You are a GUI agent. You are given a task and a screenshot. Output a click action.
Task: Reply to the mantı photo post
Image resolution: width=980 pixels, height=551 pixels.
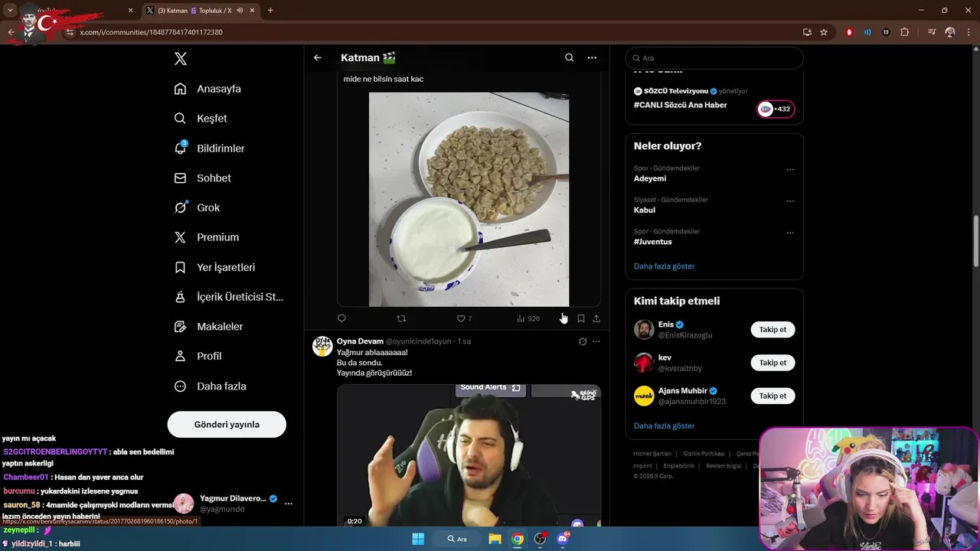pos(341,318)
